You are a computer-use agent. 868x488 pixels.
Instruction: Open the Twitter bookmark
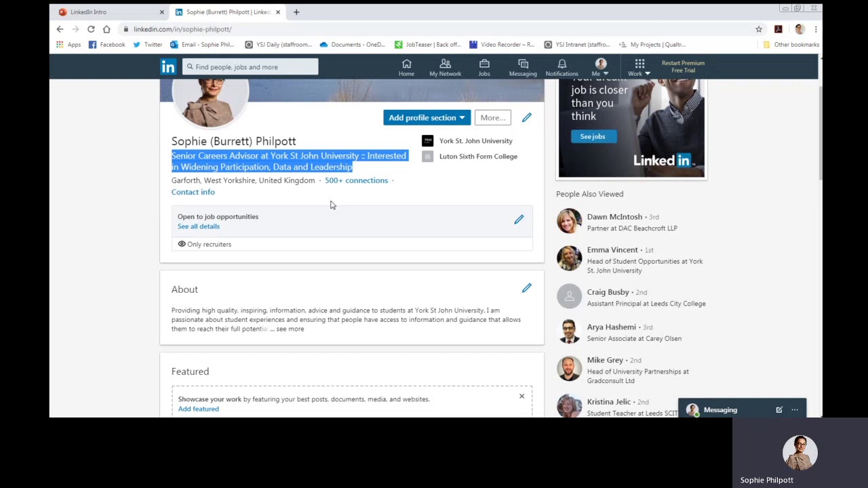tap(147, 45)
